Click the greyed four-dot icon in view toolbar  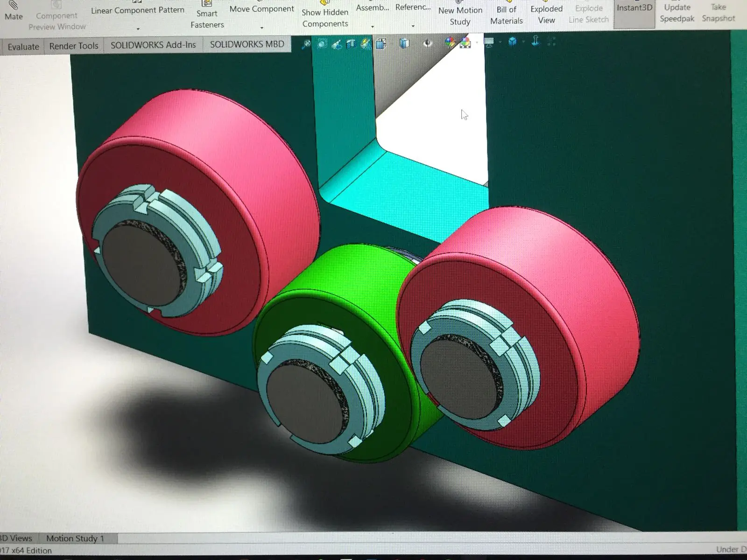[x=551, y=42]
